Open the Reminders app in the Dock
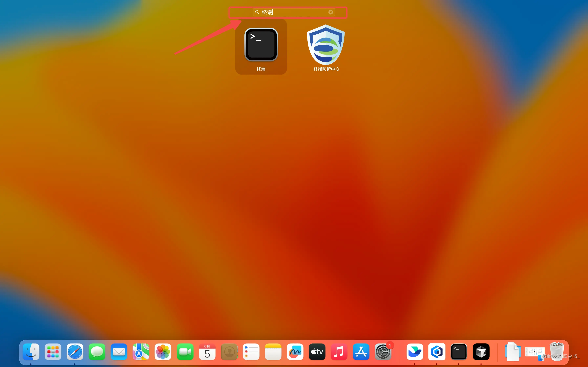The height and width of the screenshot is (367, 588). coord(251,352)
